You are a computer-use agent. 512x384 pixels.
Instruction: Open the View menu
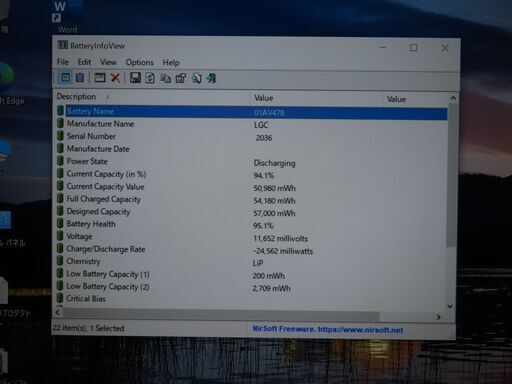click(108, 62)
